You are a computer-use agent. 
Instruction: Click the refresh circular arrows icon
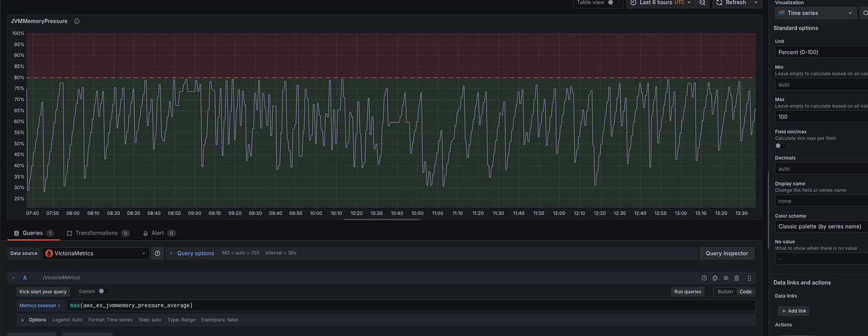pos(720,3)
